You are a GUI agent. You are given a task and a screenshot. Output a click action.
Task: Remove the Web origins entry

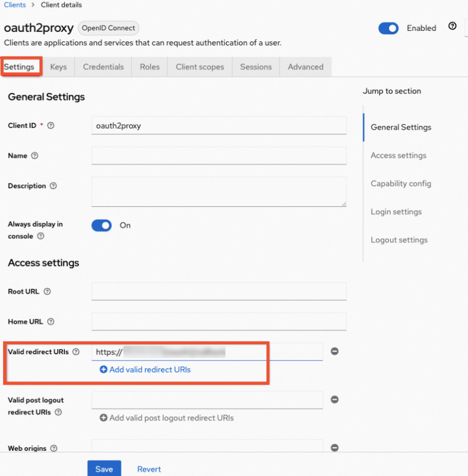(335, 448)
